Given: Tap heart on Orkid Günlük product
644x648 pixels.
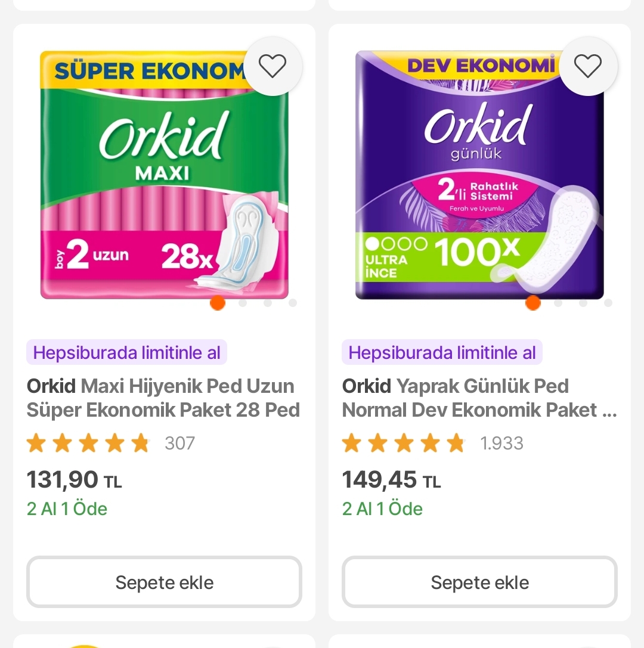Looking at the screenshot, I should point(587,66).
